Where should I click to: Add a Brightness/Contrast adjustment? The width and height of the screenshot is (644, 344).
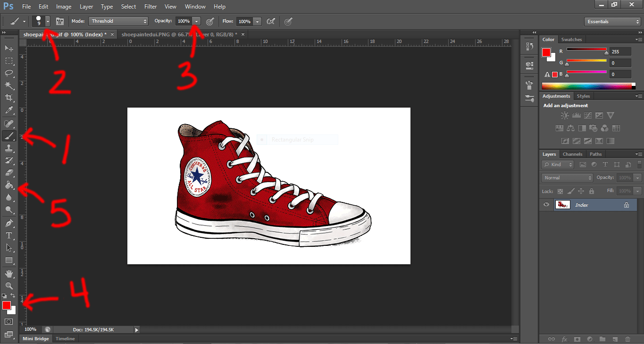point(565,115)
